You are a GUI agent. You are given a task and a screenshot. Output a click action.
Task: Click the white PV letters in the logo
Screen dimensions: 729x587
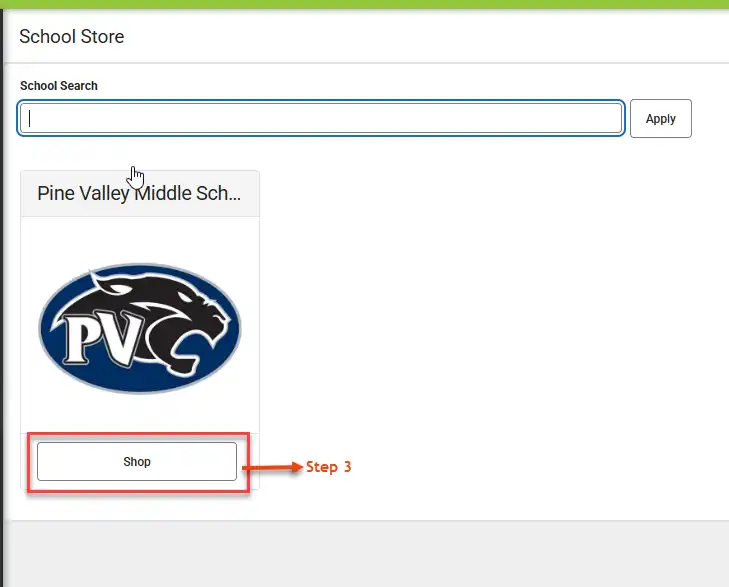(101, 338)
